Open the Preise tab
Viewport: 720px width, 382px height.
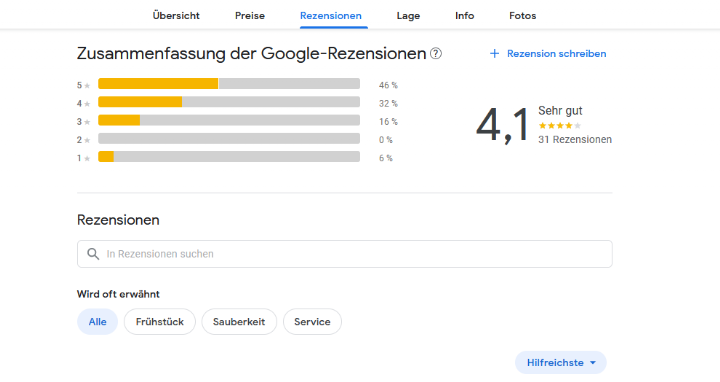[x=250, y=16]
